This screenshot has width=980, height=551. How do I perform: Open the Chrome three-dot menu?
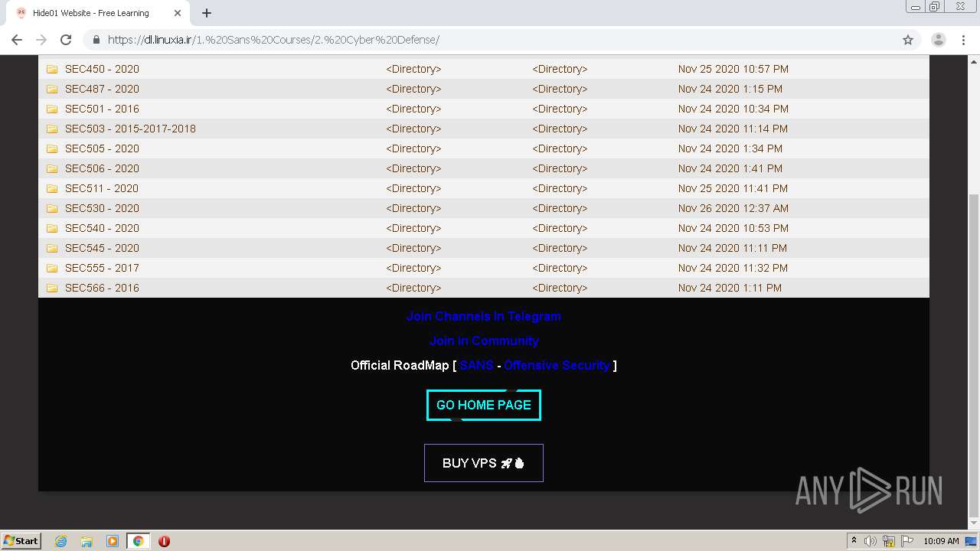click(964, 40)
